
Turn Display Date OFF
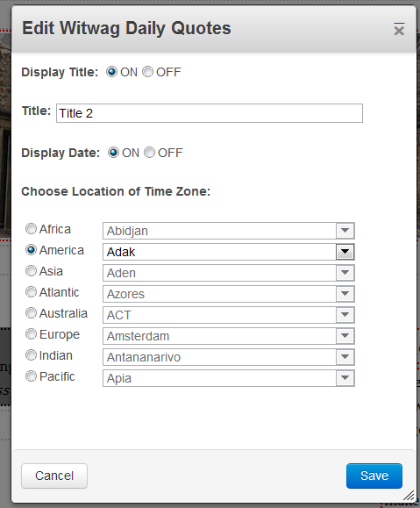[x=149, y=153]
